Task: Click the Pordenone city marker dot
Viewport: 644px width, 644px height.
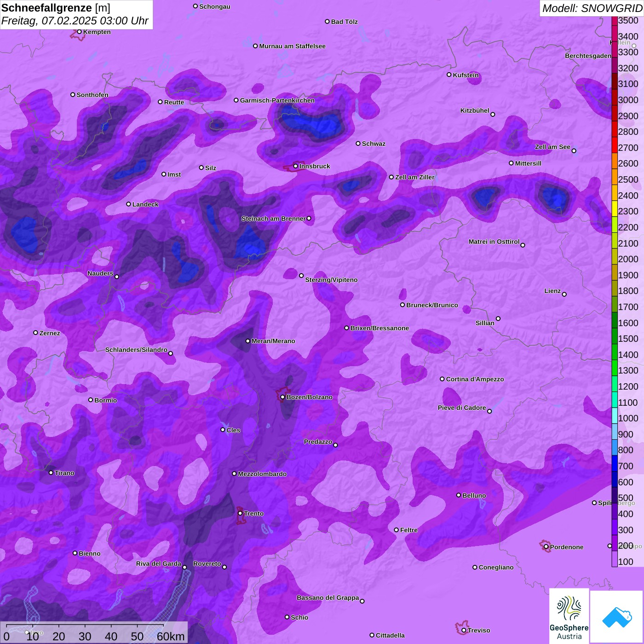Action: [x=546, y=547]
